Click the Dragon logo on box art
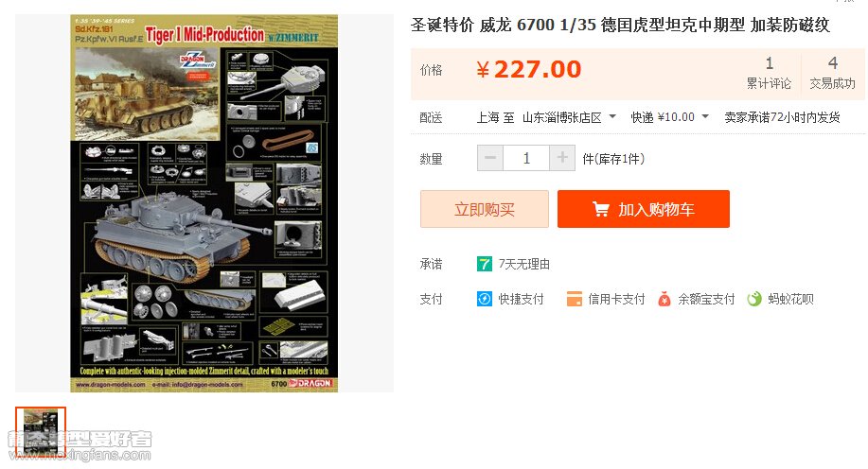Viewport: 868px width, 469px height. pyautogui.click(x=310, y=383)
